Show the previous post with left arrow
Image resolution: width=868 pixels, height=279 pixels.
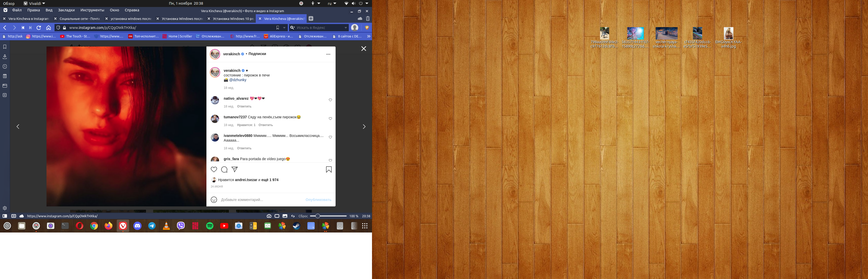pos(18,126)
